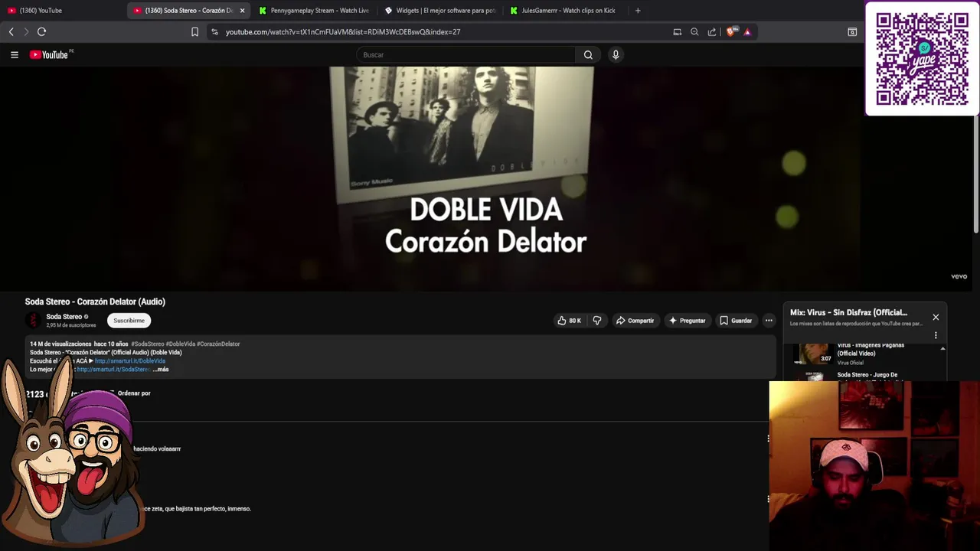Share the video via Compartir
This screenshot has width=980, height=551.
point(635,321)
